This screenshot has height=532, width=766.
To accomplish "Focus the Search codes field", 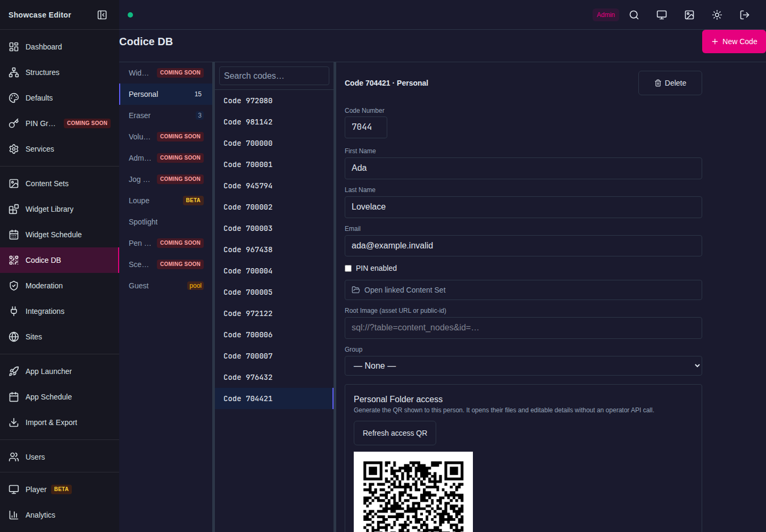I will (274, 76).
